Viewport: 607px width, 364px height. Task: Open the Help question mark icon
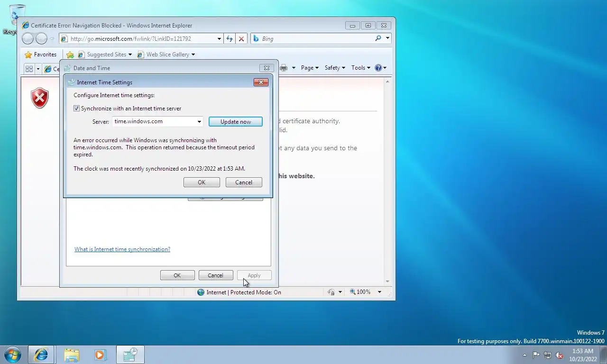click(x=378, y=68)
